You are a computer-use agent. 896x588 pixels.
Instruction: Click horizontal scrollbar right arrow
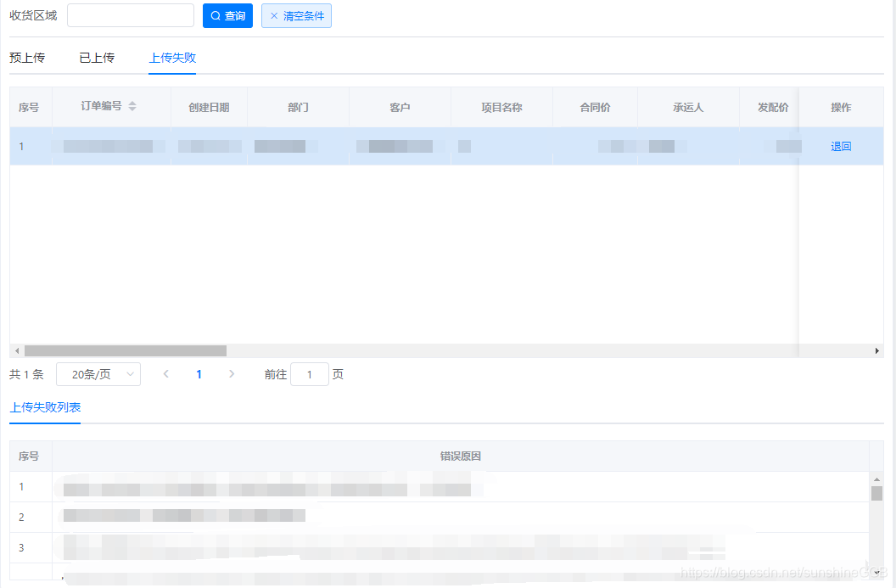pos(877,351)
